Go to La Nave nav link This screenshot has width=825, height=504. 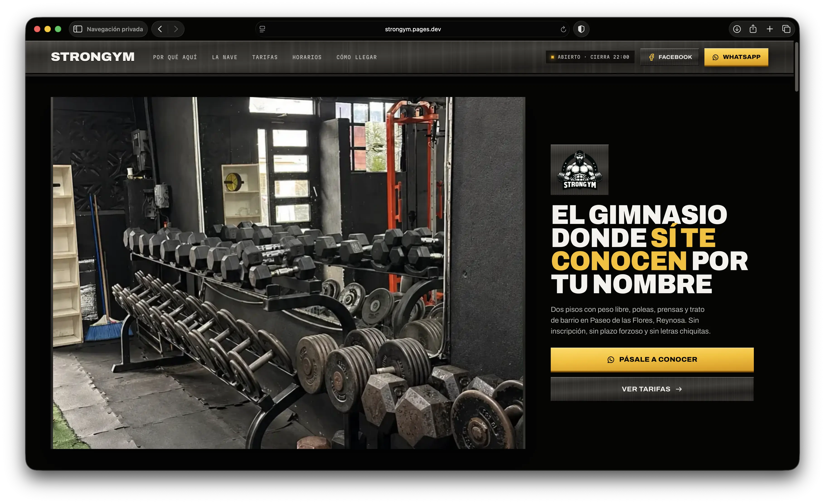225,57
